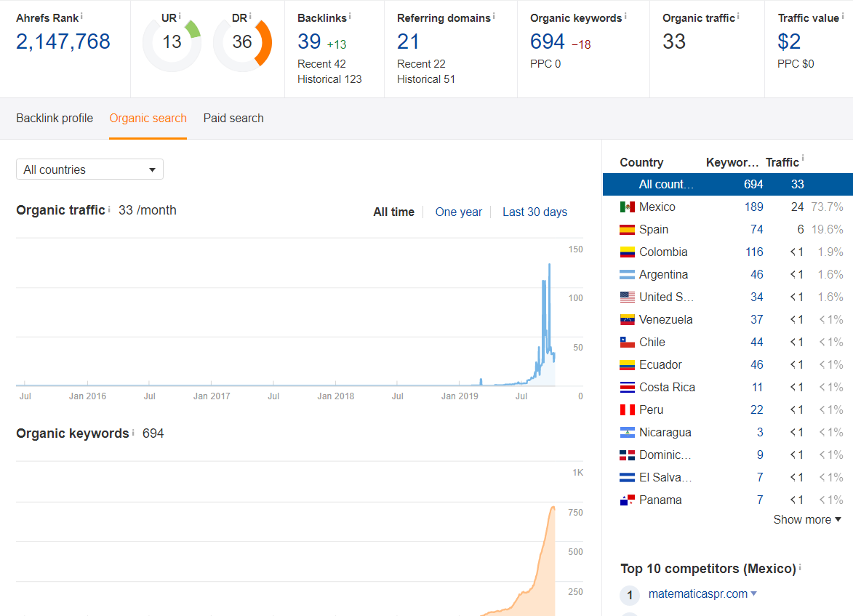Click Recent 42 backlinks text
Viewport: 853px width, 616px height.
(x=321, y=64)
